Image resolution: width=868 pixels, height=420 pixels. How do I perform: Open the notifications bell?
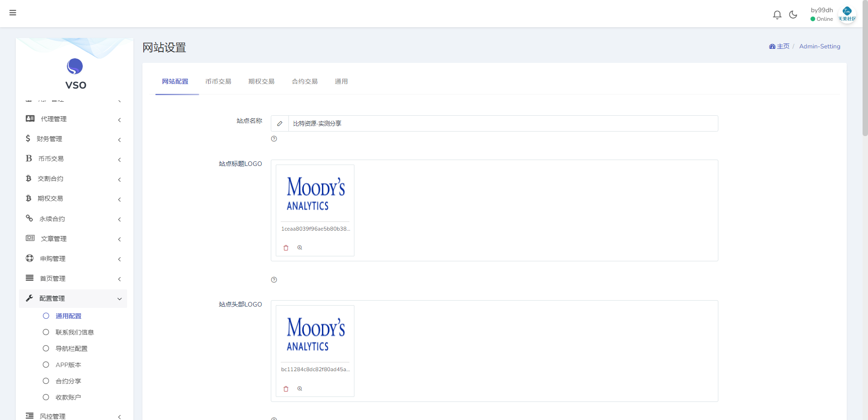click(777, 15)
